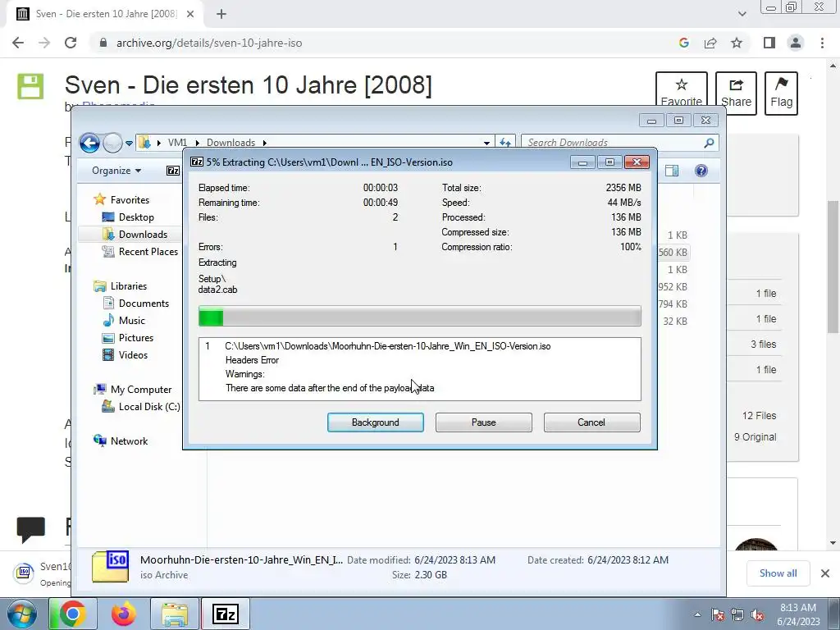840x630 pixels.
Task: Open the Chrome three-dot menu
Action: pyautogui.click(x=822, y=43)
